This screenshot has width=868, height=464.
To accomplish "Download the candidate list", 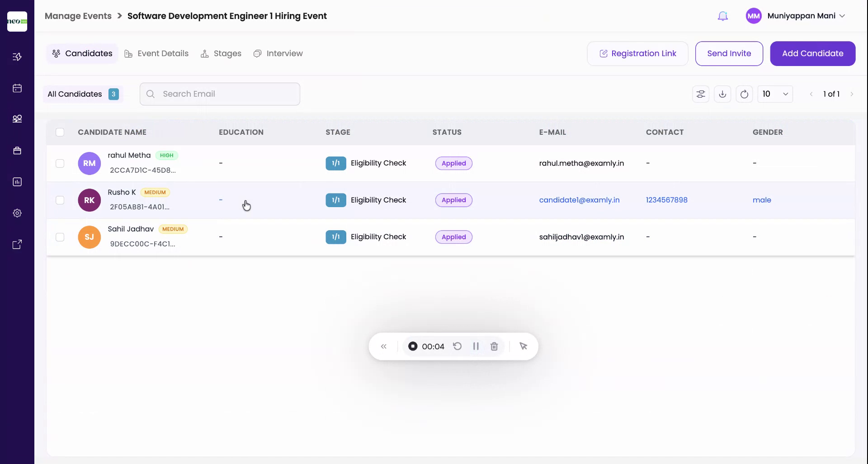I will click(x=722, y=94).
